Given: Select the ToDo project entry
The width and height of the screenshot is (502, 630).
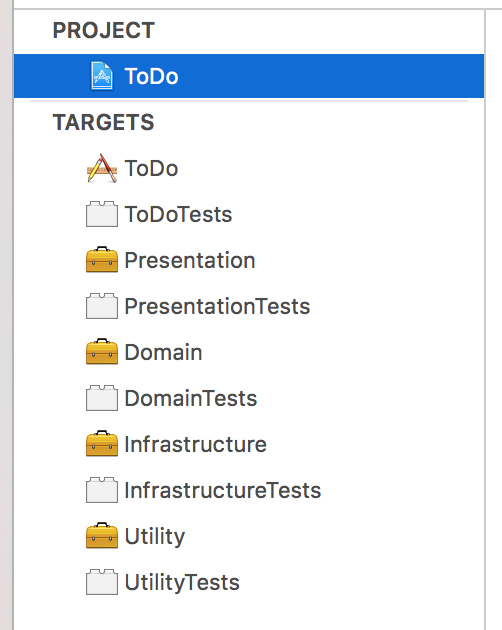Looking at the screenshot, I should pyautogui.click(x=249, y=76).
